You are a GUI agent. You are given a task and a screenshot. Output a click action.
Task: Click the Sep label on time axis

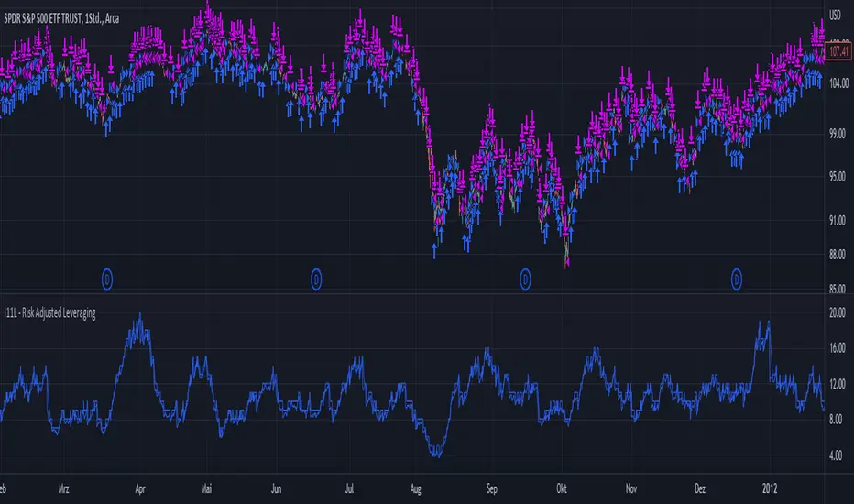[x=492, y=488]
